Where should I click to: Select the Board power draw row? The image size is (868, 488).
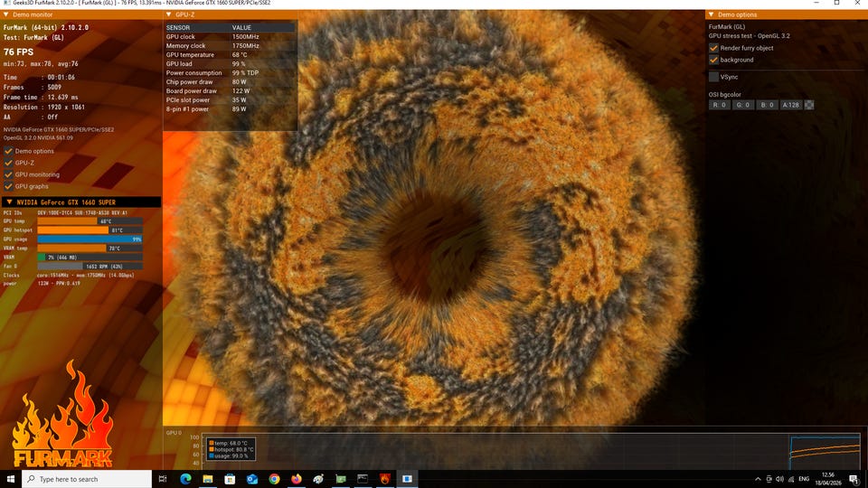pyautogui.click(x=230, y=90)
